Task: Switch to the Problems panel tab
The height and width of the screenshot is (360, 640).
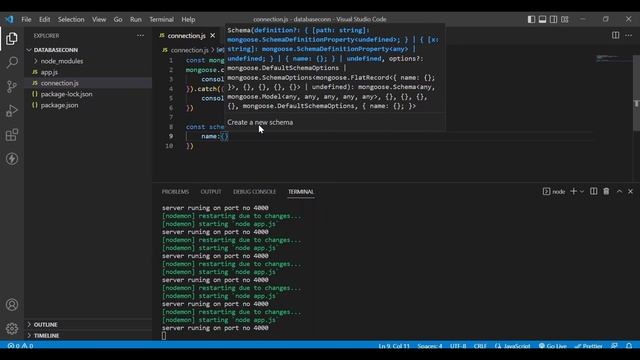Action: point(175,191)
